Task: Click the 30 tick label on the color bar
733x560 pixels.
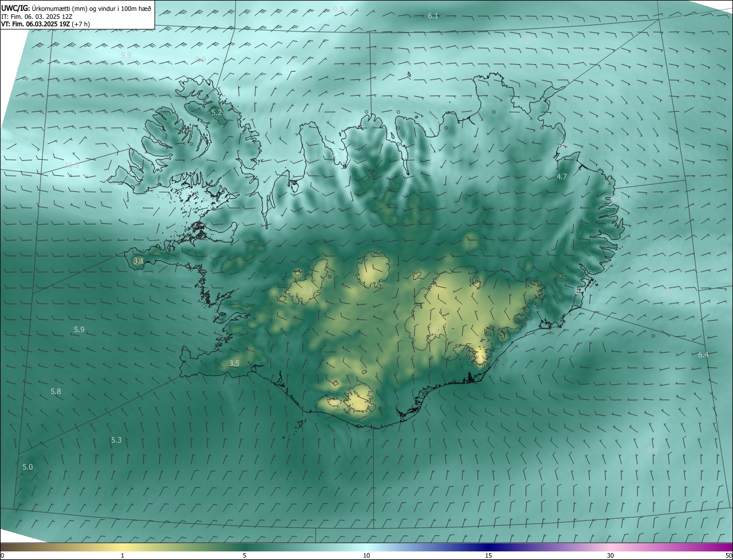Action: [x=610, y=555]
